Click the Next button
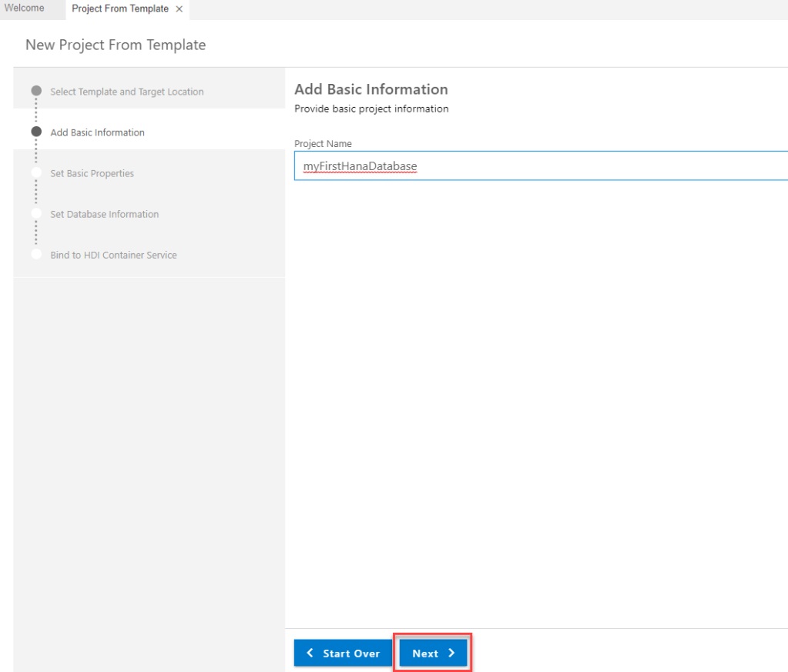The width and height of the screenshot is (788, 672). (x=433, y=653)
